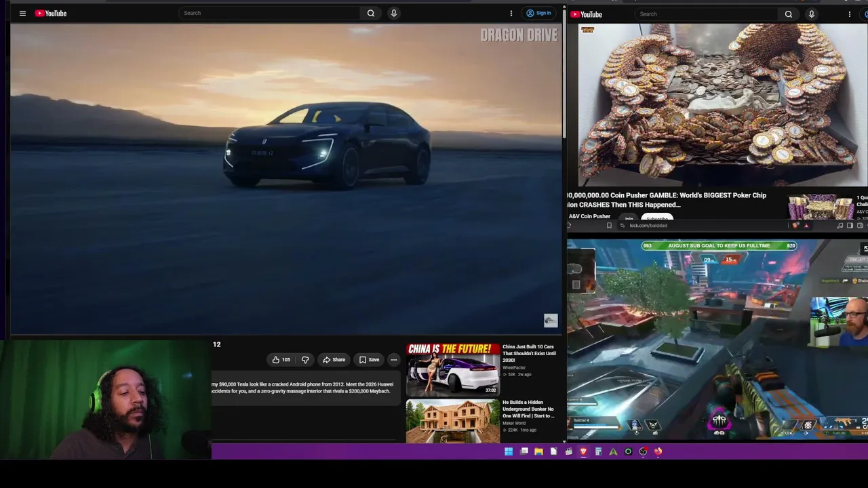This screenshot has height=488, width=868.
Task: Sign in to YouTube in the left window
Action: (538, 13)
